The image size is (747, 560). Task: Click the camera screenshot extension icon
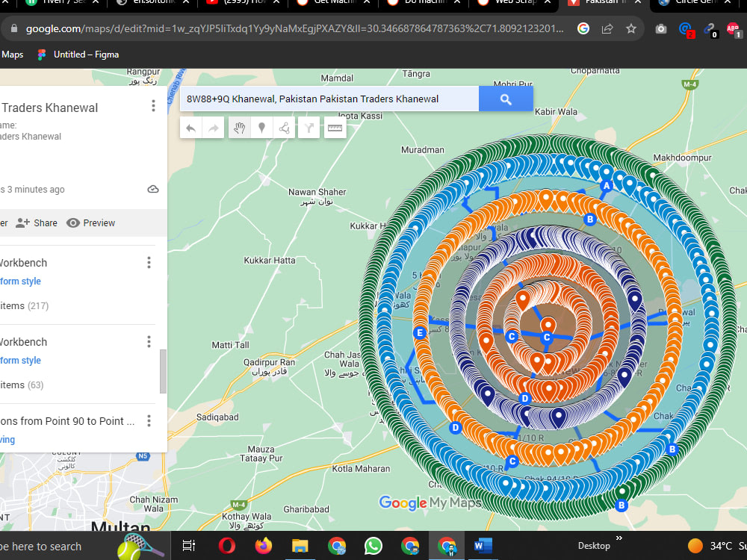tap(661, 29)
